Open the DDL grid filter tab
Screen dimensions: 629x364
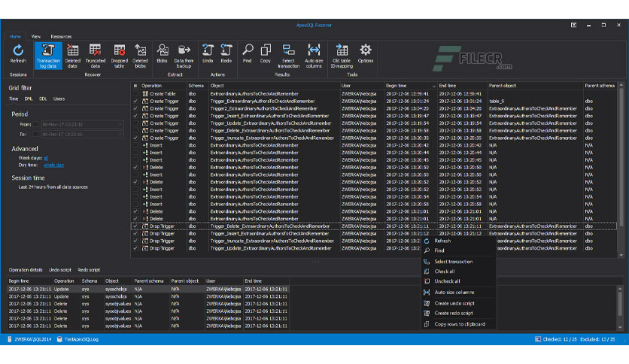coord(43,99)
